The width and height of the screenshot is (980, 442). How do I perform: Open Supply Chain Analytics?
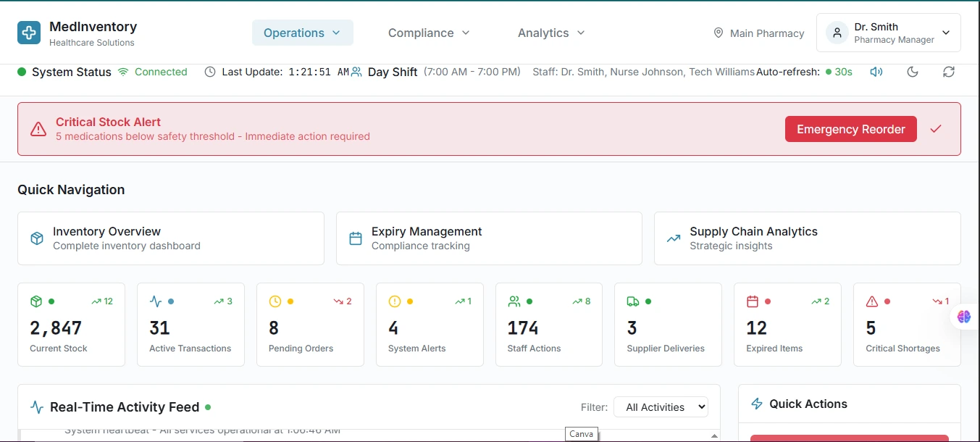pyautogui.click(x=807, y=238)
